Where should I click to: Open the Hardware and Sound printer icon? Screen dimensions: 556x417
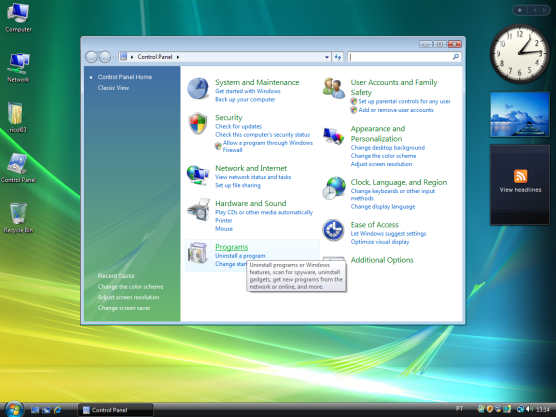pyautogui.click(x=199, y=210)
